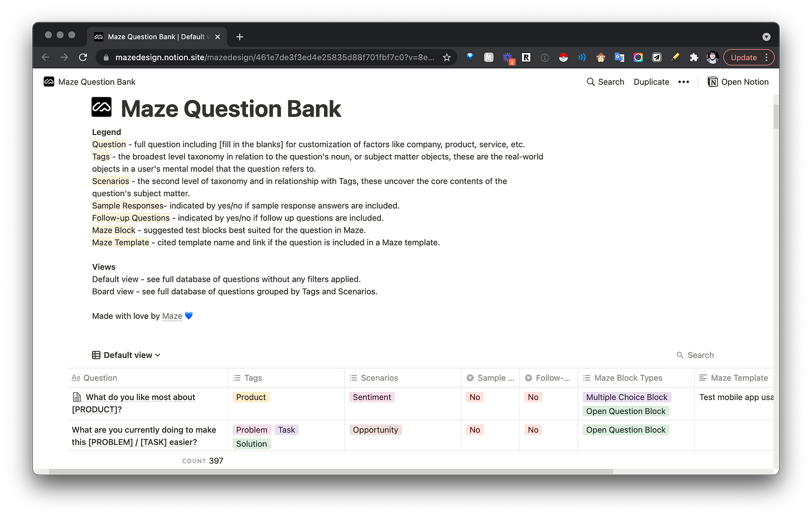Click the Sentiment scenario tag
Image resolution: width=812 pixels, height=518 pixels.
pos(372,397)
